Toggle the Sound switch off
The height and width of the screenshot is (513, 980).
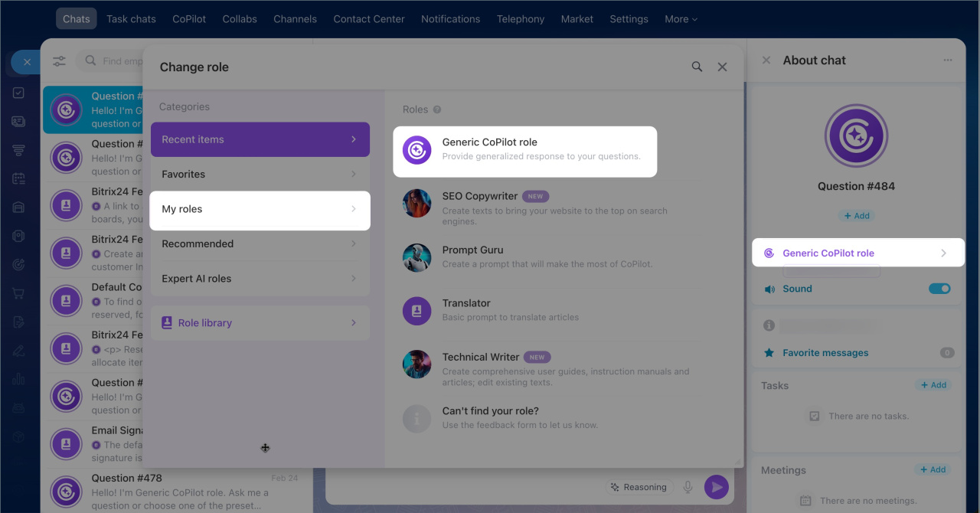point(939,289)
